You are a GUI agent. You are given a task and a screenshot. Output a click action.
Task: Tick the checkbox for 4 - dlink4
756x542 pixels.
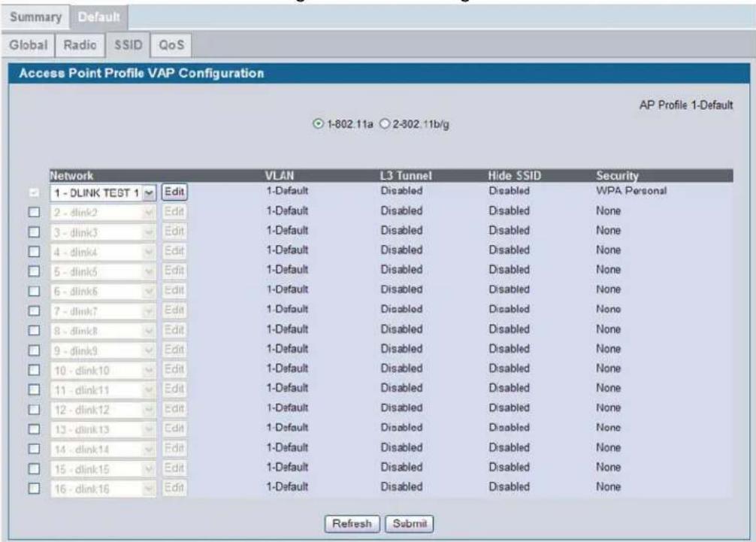(x=34, y=252)
